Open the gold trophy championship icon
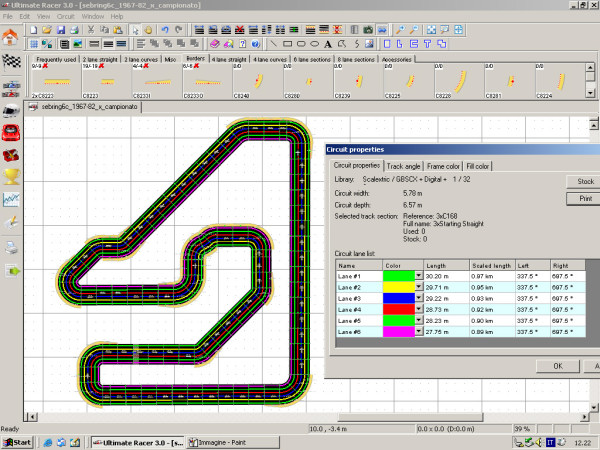The image size is (600, 450). click(11, 177)
